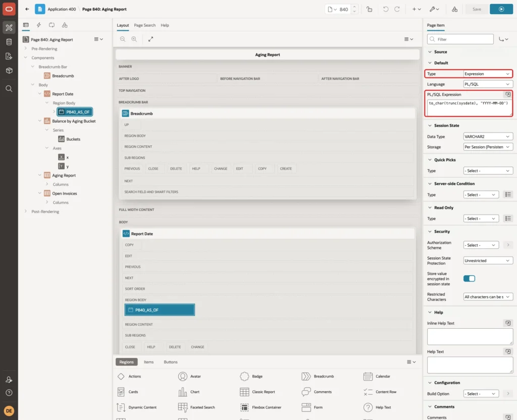
Task: Select the Buttons tab in gallery
Action: [171, 362]
